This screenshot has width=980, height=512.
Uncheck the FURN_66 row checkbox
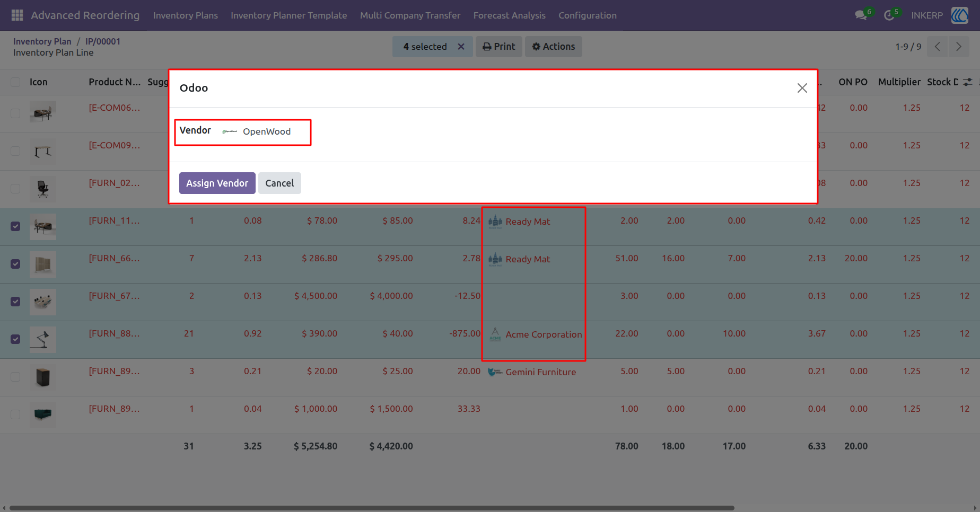point(15,264)
